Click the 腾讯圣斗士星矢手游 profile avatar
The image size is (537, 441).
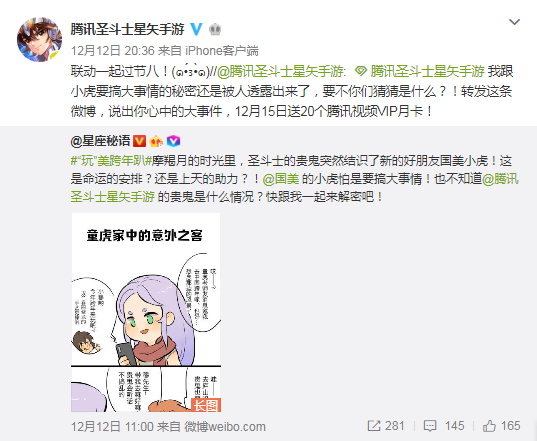(x=39, y=40)
